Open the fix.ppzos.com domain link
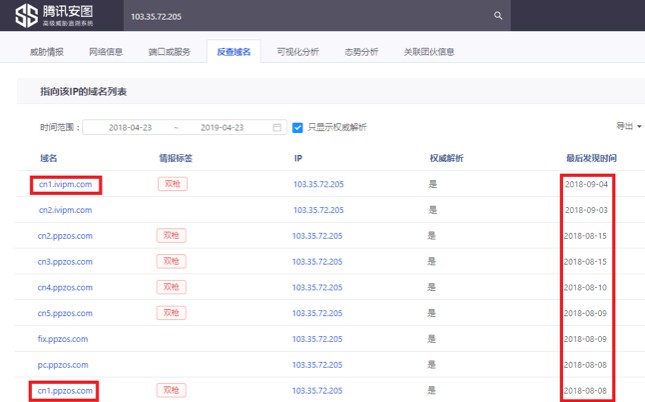 coord(63,339)
